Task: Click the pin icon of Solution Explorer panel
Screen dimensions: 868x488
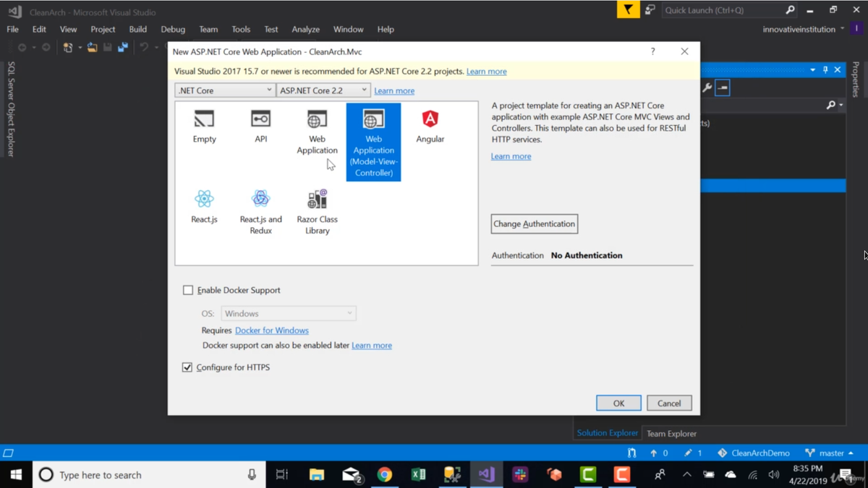Action: 825,69
